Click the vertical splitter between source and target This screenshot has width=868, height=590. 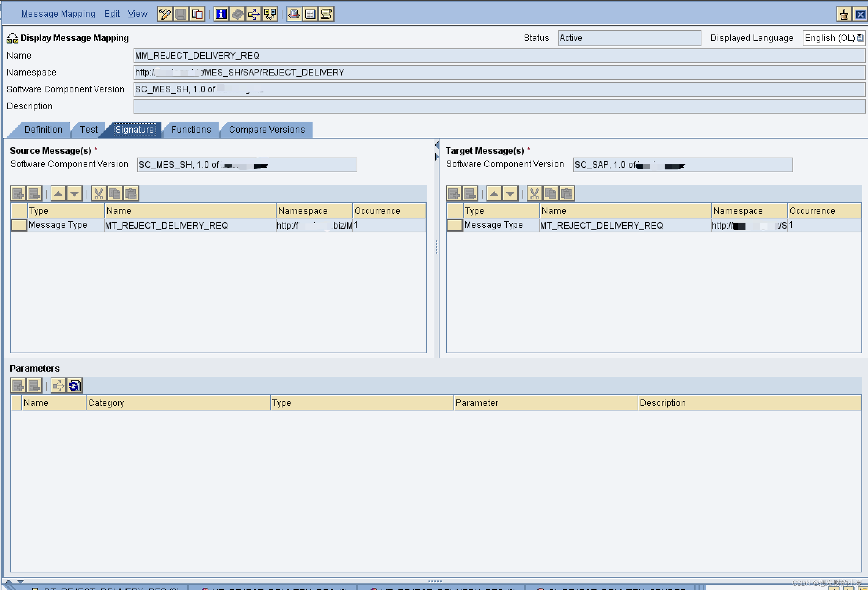(436, 247)
